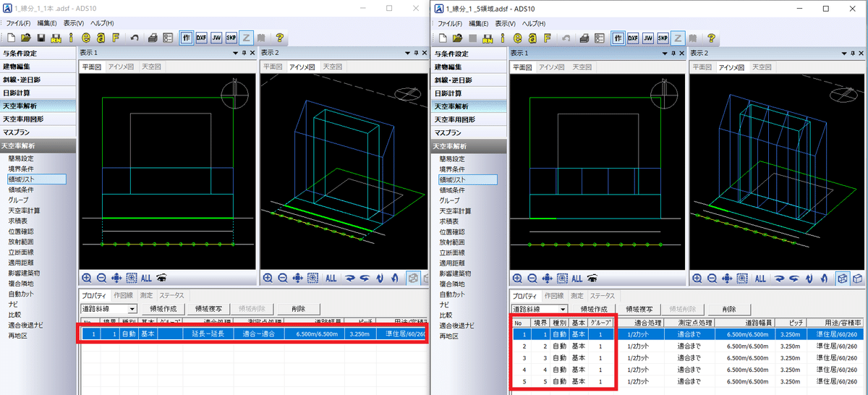Click Print icon in right window toolbar

click(x=585, y=38)
